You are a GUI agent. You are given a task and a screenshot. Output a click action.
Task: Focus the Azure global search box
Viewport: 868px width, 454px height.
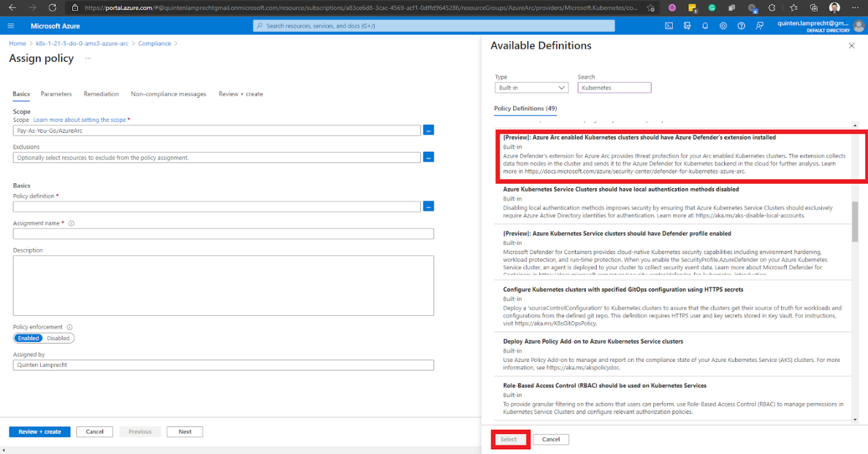pyautogui.click(x=434, y=26)
